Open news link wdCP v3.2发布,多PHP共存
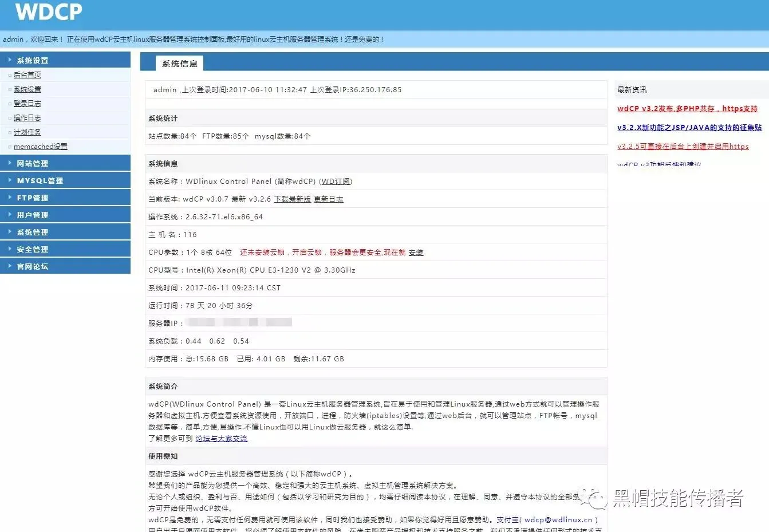This screenshot has height=532, width=769. click(687, 109)
